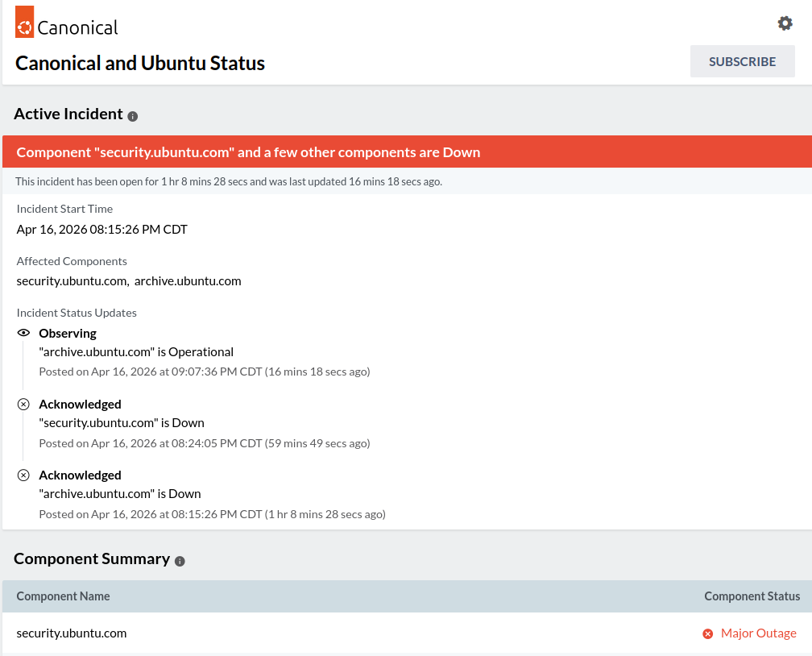Click timestamp Posted at 09:07:36 PM CDT

(205, 372)
